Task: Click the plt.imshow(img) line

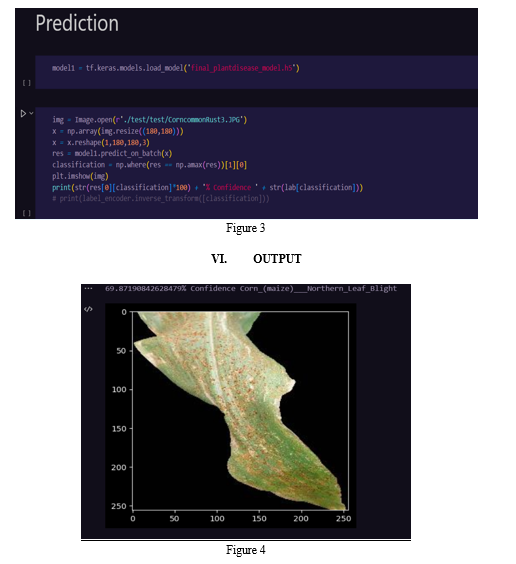Action: point(80,176)
